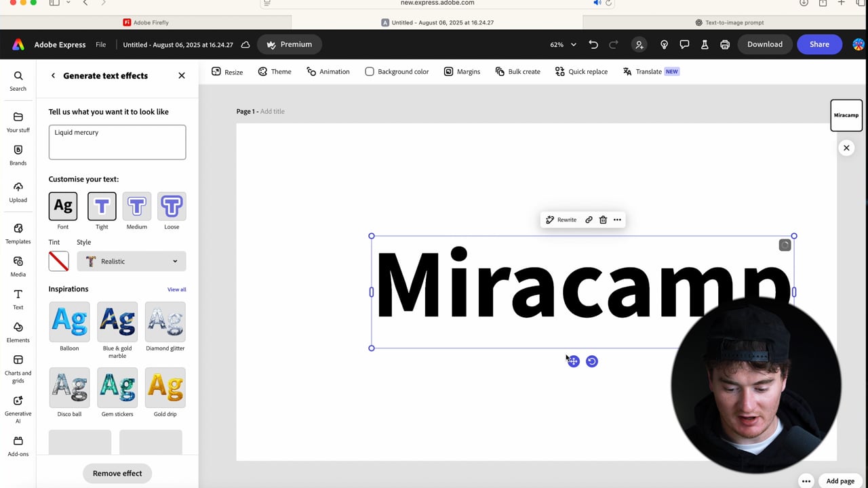
Task: Open the zoom level 62% dropdown
Action: pyautogui.click(x=563, y=45)
